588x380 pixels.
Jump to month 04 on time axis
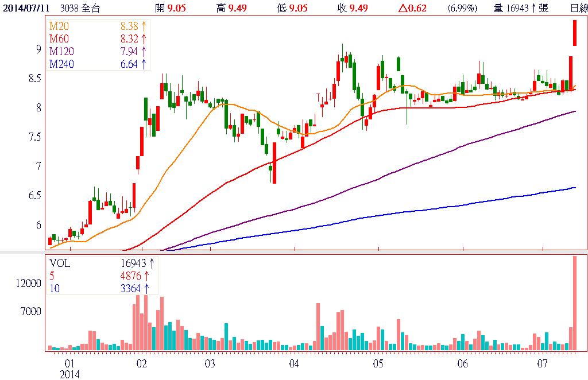pyautogui.click(x=295, y=364)
